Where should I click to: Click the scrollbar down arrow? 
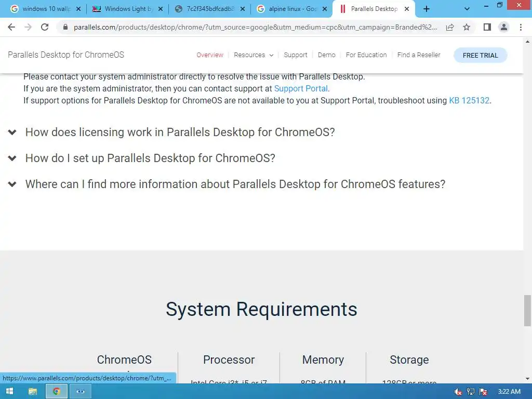(528, 379)
